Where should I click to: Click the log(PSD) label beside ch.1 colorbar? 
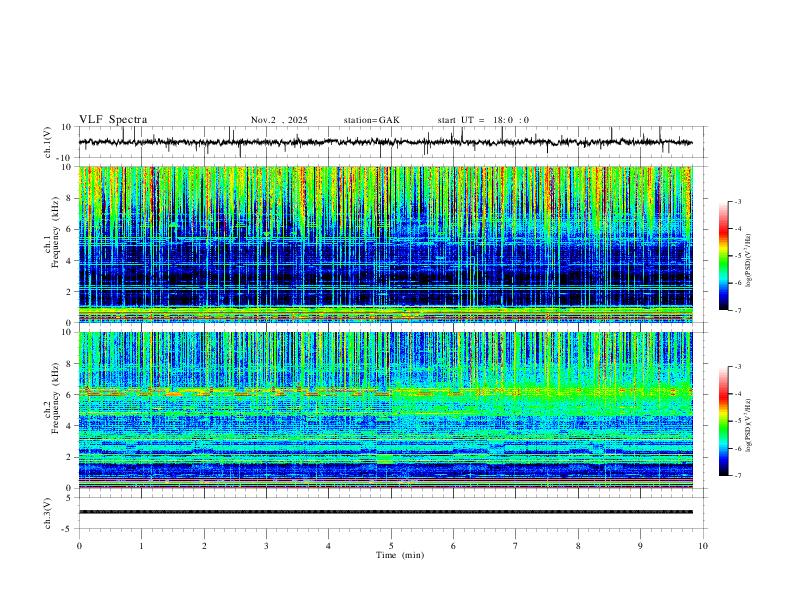[x=749, y=261]
